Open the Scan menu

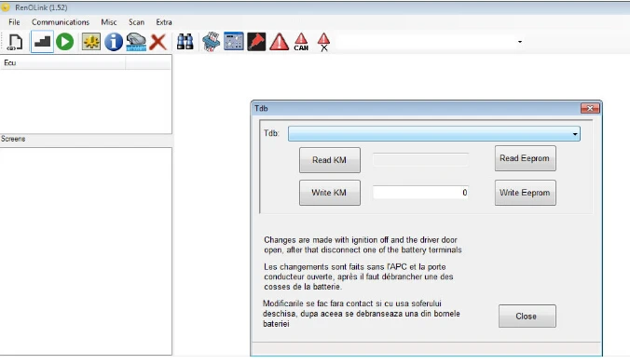[137, 22]
